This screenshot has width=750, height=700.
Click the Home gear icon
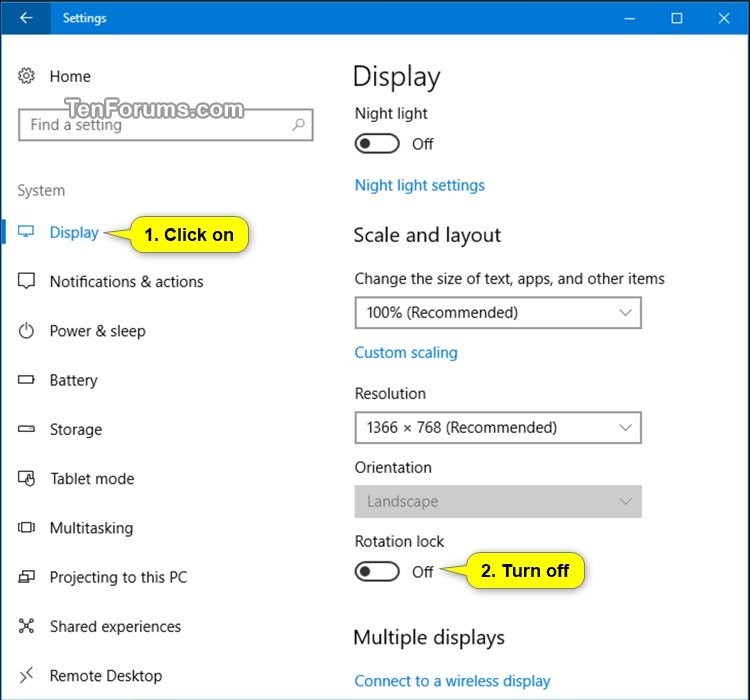[x=27, y=76]
